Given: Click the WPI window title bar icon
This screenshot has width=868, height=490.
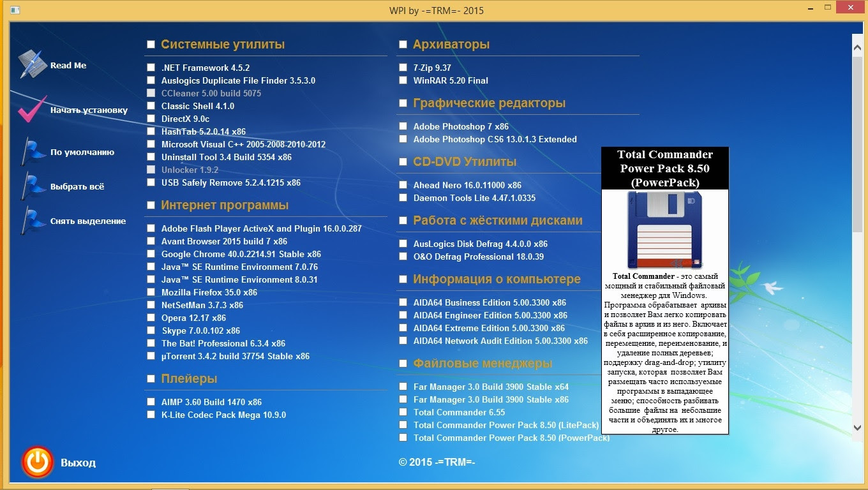Looking at the screenshot, I should coord(15,10).
